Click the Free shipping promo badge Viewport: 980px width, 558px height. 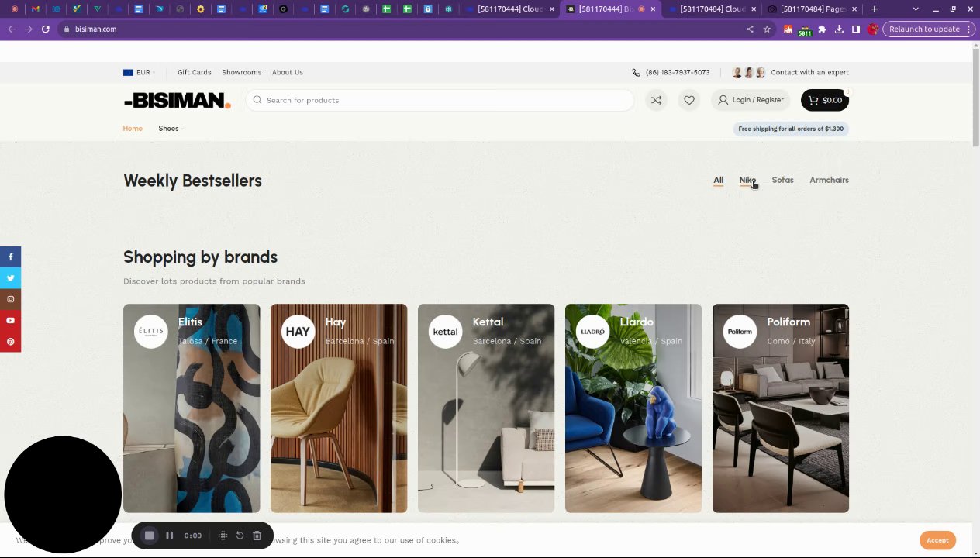(x=791, y=129)
